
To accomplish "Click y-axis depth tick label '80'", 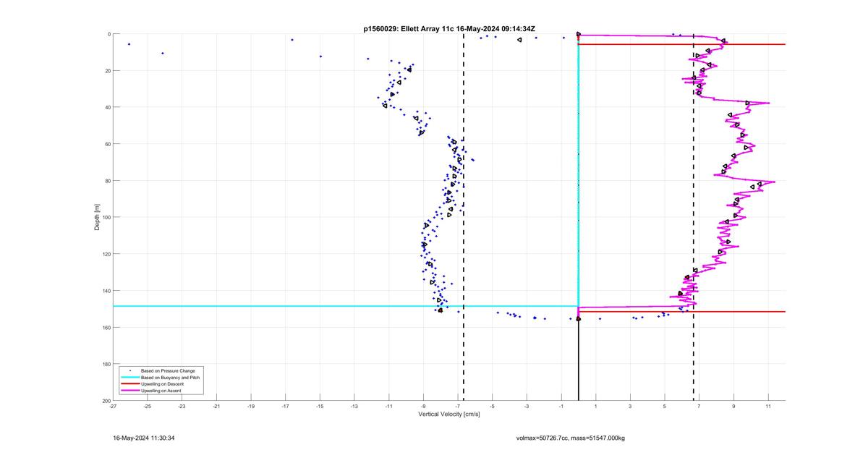I will pos(107,181).
